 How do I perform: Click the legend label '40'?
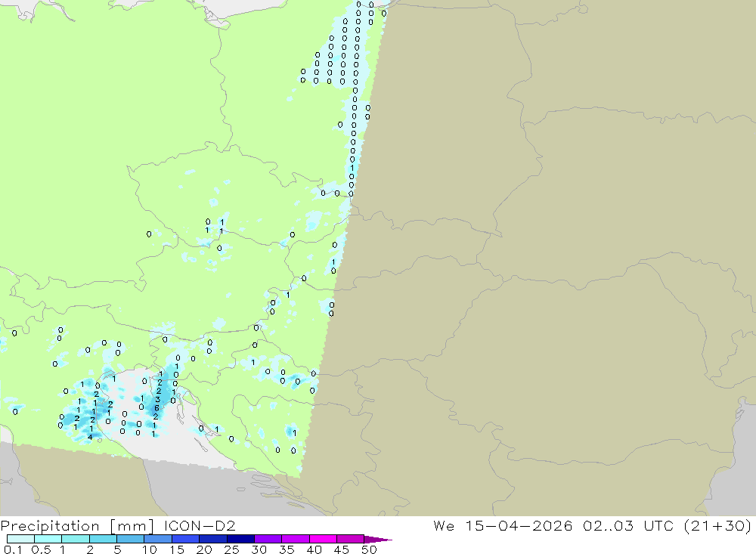(314, 549)
